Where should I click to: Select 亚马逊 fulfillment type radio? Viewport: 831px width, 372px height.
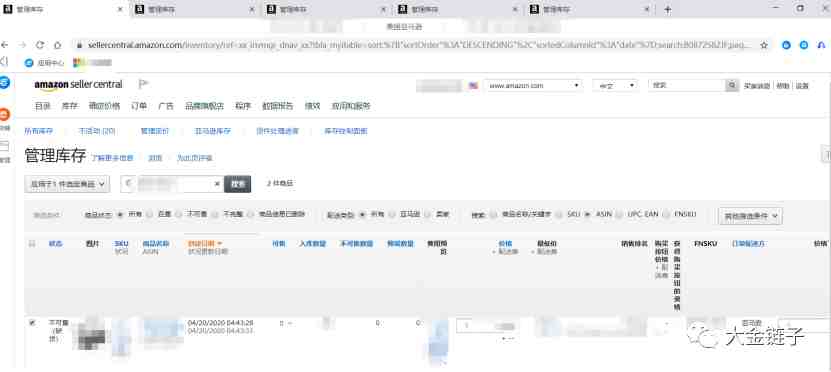coord(392,215)
